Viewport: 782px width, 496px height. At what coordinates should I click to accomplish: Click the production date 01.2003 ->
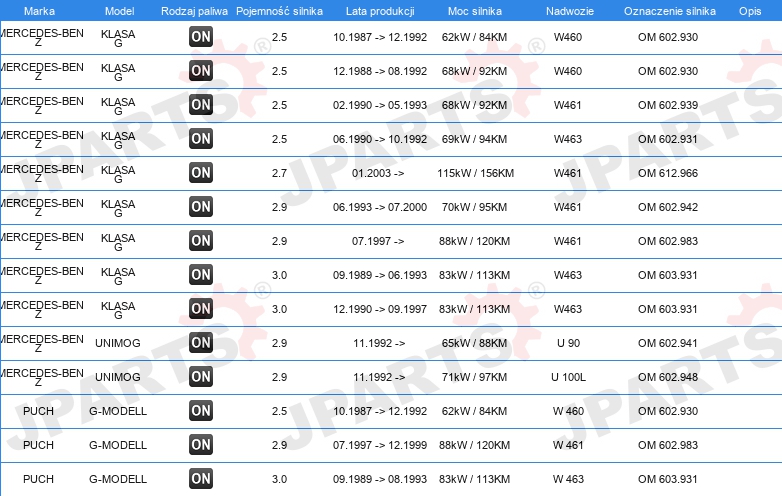378,173
